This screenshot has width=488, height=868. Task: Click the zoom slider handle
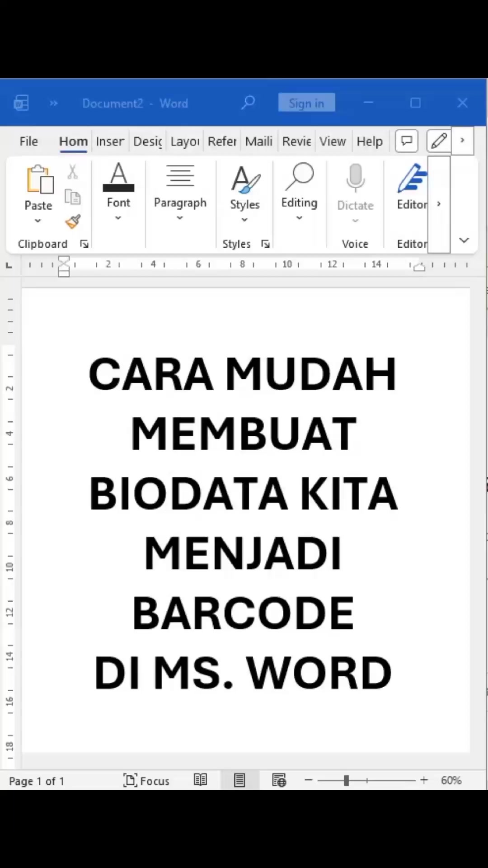pos(346,780)
